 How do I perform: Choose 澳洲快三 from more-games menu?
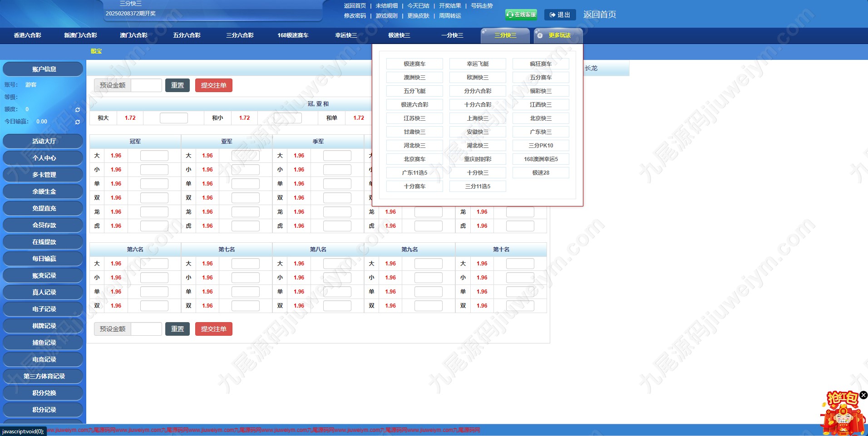tap(414, 78)
